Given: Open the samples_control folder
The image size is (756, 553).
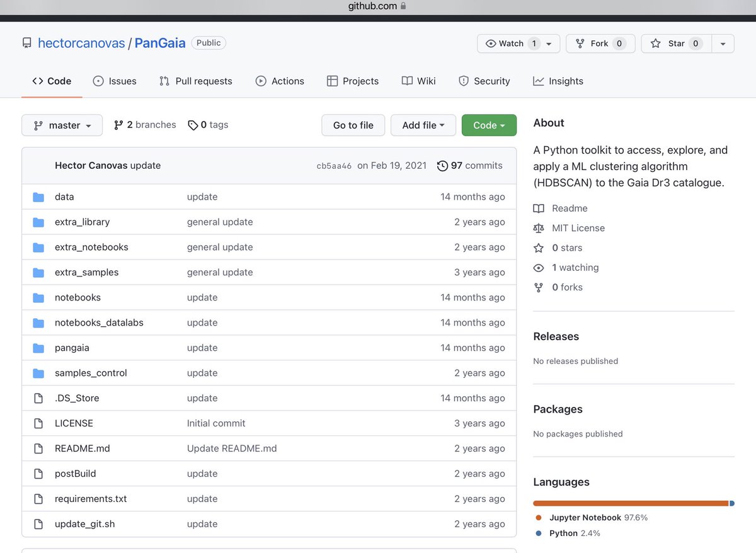Looking at the screenshot, I should tap(91, 373).
